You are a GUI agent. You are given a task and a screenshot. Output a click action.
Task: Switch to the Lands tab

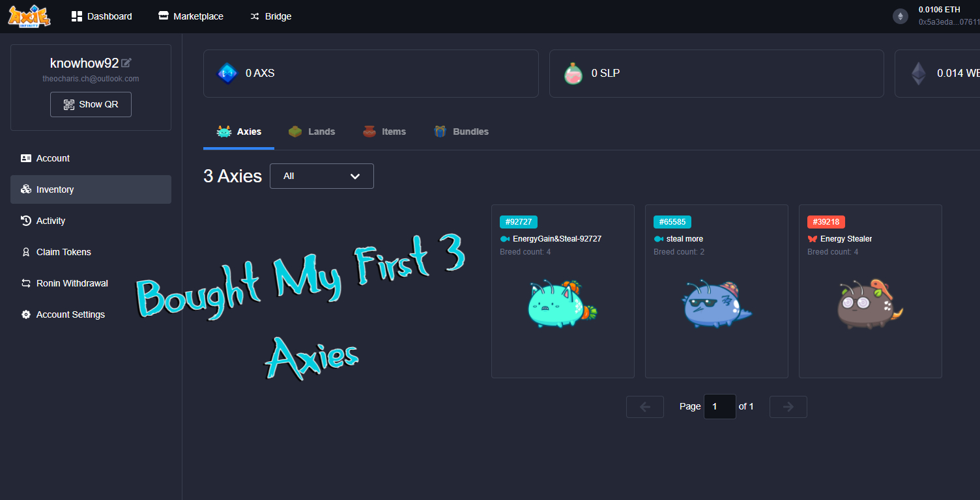click(x=311, y=132)
